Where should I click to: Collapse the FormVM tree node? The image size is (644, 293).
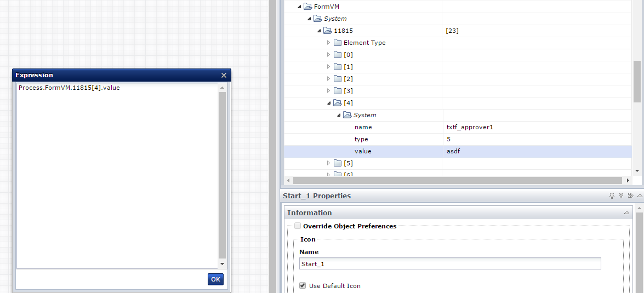299,7
